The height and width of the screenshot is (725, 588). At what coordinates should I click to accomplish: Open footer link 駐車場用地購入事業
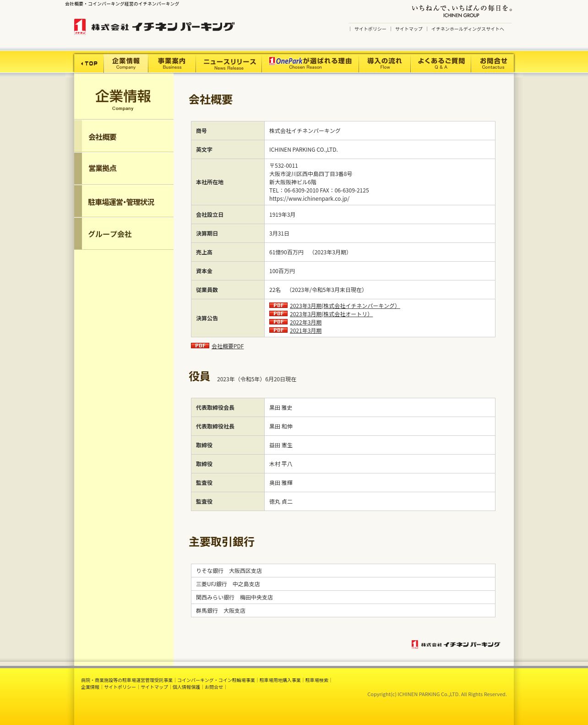[x=280, y=680]
